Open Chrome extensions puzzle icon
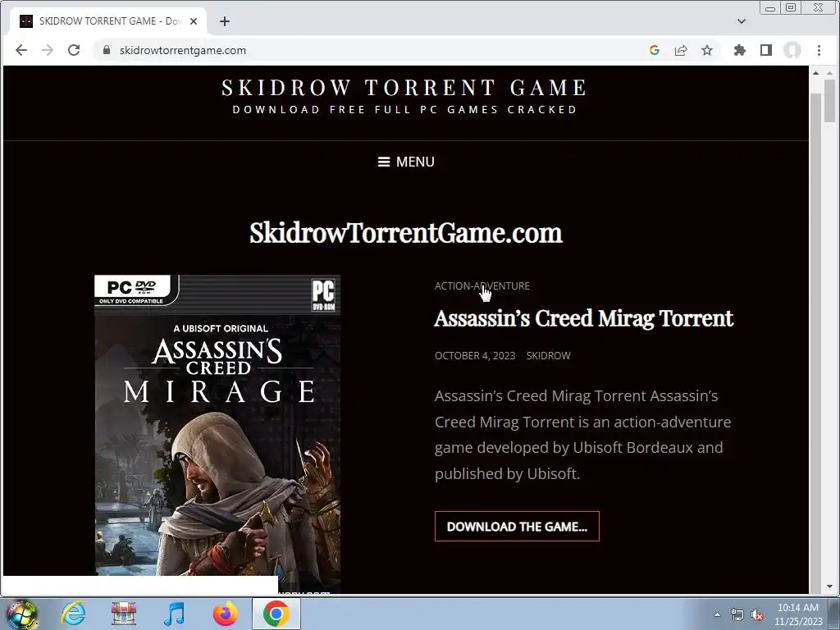The width and height of the screenshot is (840, 630). pos(740,50)
